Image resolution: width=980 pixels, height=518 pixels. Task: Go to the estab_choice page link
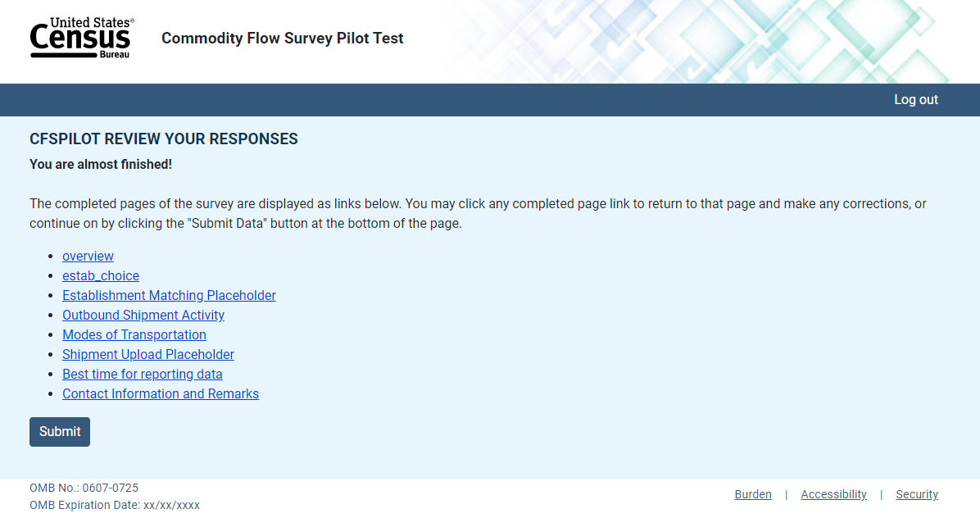[101, 276]
